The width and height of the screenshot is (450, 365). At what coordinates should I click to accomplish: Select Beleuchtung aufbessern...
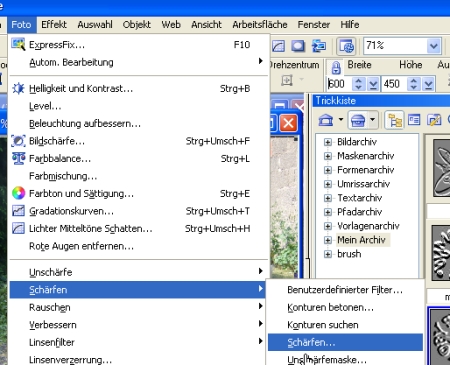(138, 124)
